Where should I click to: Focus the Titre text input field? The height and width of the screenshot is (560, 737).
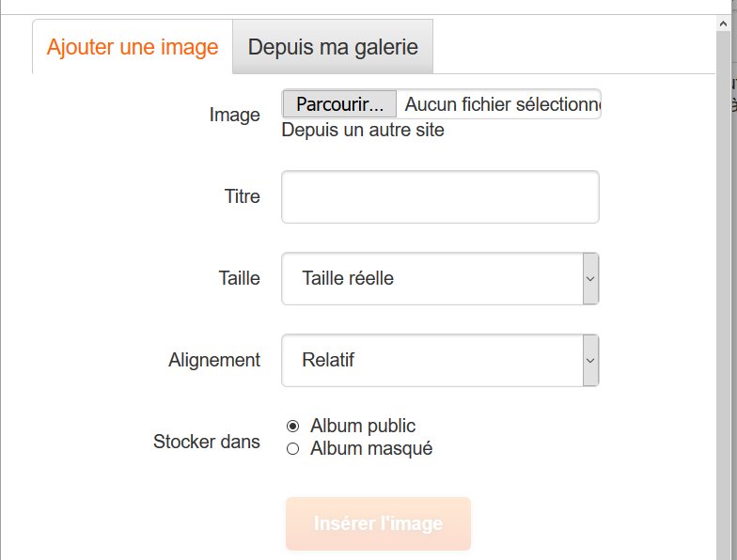[440, 197]
